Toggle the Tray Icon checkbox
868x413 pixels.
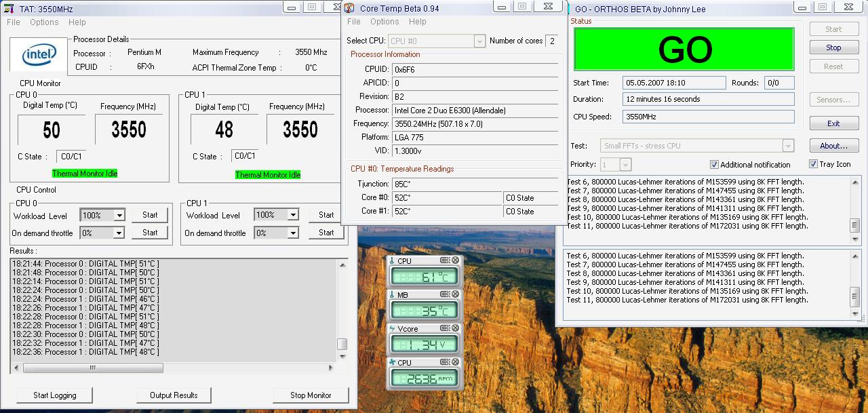[x=813, y=164]
